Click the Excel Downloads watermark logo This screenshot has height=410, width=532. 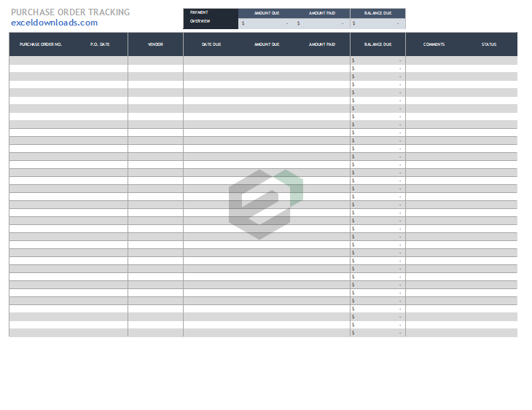(x=265, y=204)
